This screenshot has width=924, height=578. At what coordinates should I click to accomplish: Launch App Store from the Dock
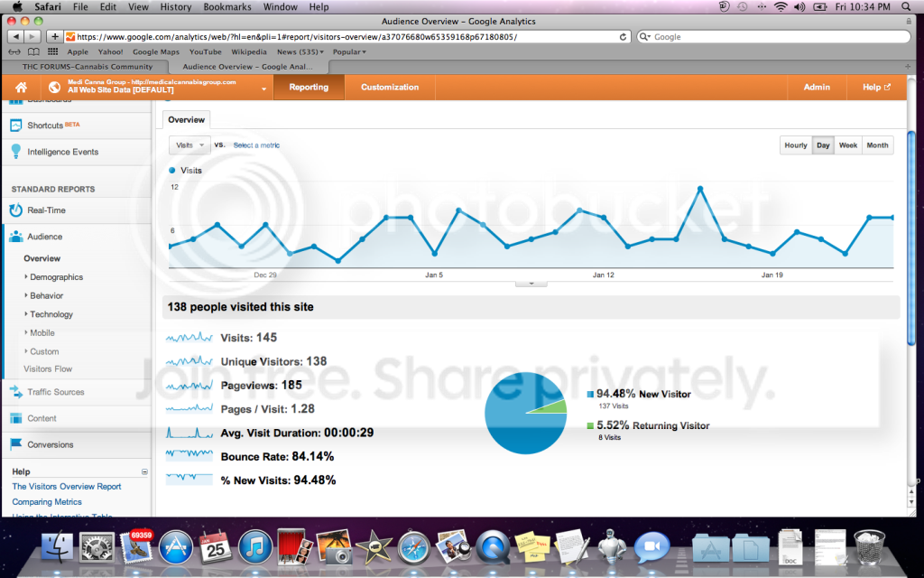click(x=176, y=548)
